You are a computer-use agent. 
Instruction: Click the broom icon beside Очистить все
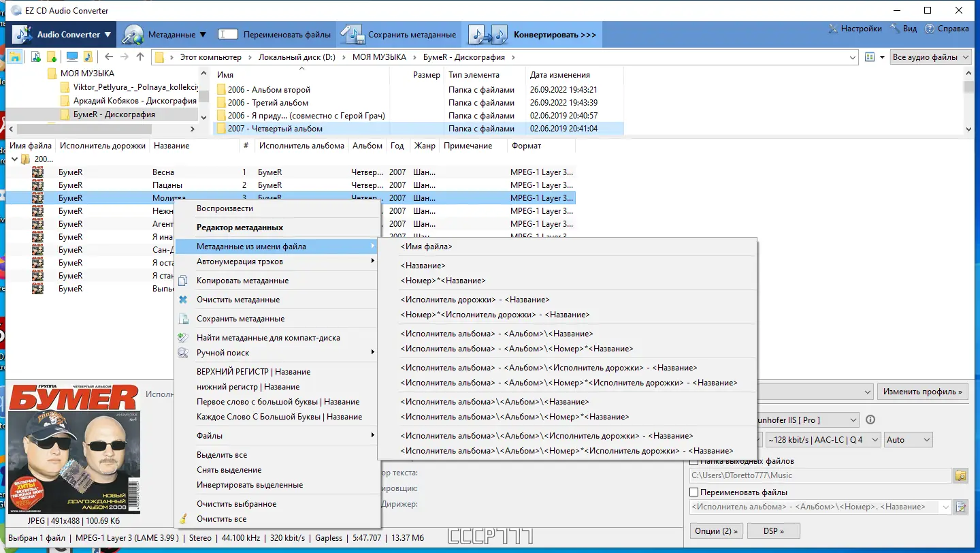182,519
